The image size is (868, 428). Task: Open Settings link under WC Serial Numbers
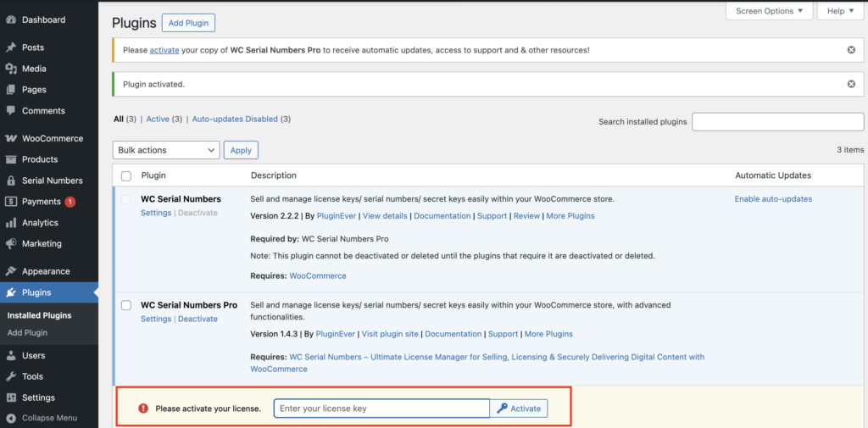pyautogui.click(x=156, y=213)
